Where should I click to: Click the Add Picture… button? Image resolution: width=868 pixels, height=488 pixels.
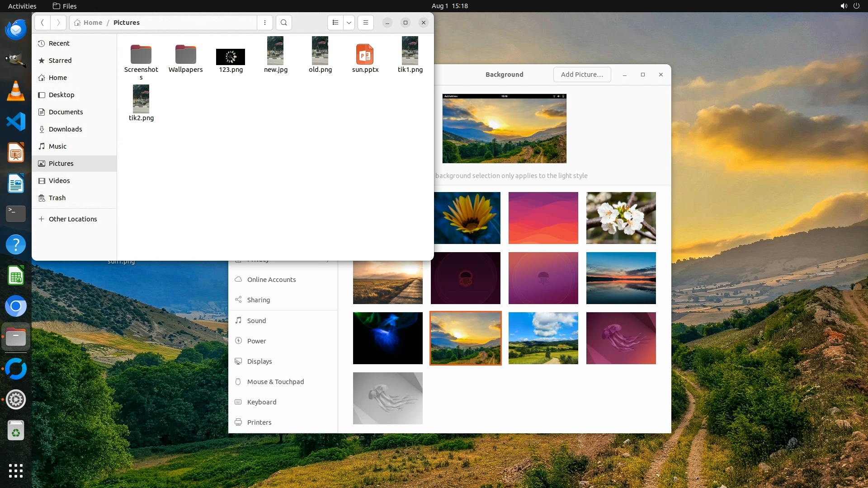point(582,75)
